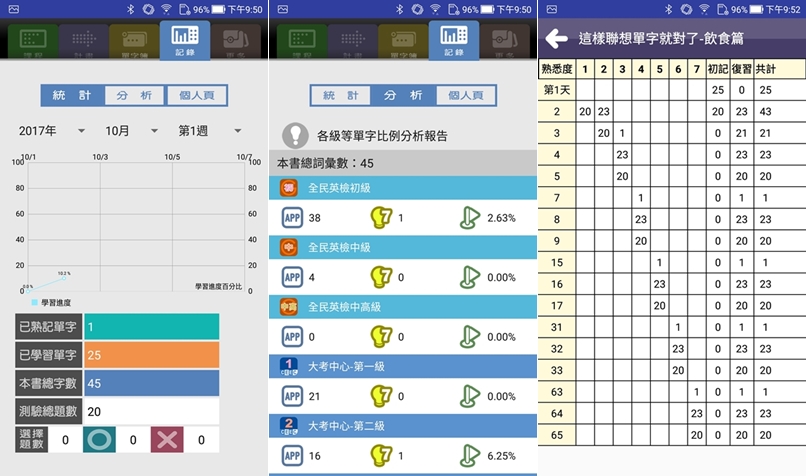806x476 pixels.
Task: Tap the 初記 column header
Action: [x=718, y=69]
